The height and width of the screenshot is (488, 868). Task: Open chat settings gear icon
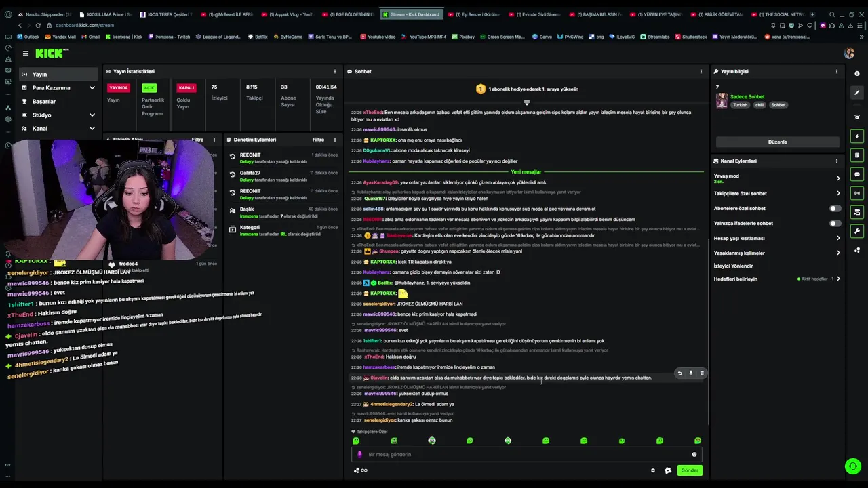tap(653, 470)
